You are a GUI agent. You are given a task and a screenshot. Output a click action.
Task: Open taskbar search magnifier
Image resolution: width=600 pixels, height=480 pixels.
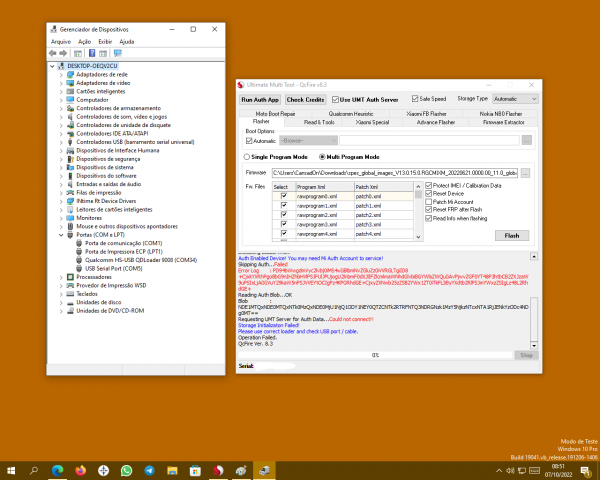coord(34,470)
